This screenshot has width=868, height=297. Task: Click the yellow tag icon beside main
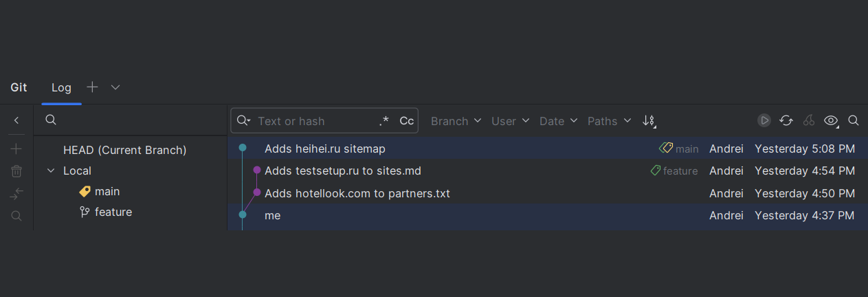[x=85, y=191]
